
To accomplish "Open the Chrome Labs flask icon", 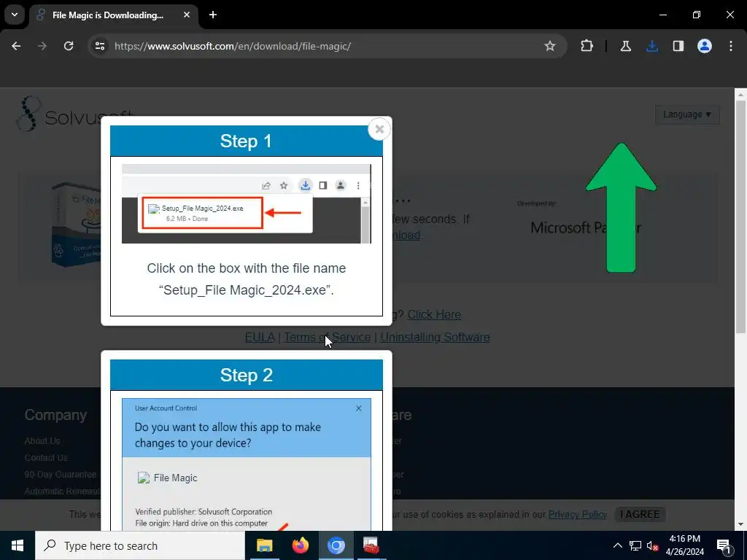I will 625,46.
